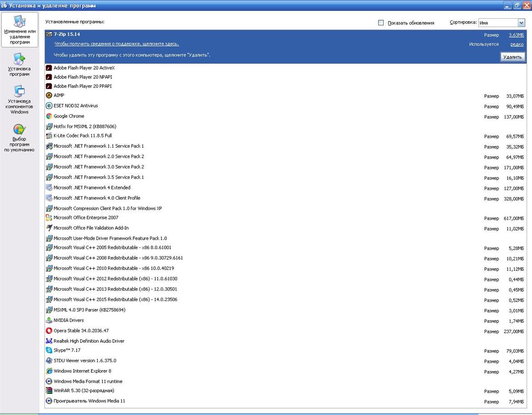This screenshot has width=532, height=415.
Task: Click the Office File Validation Add-In icon
Action: coord(49,228)
